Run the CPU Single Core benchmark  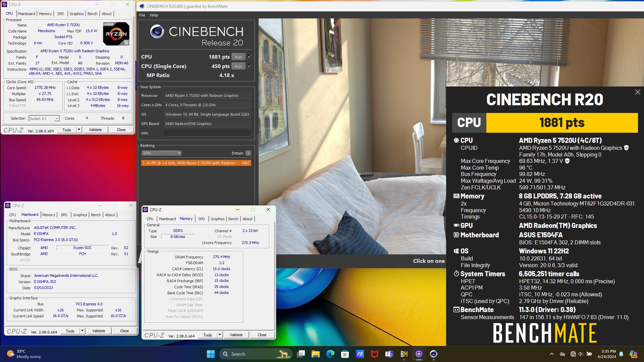point(238,66)
